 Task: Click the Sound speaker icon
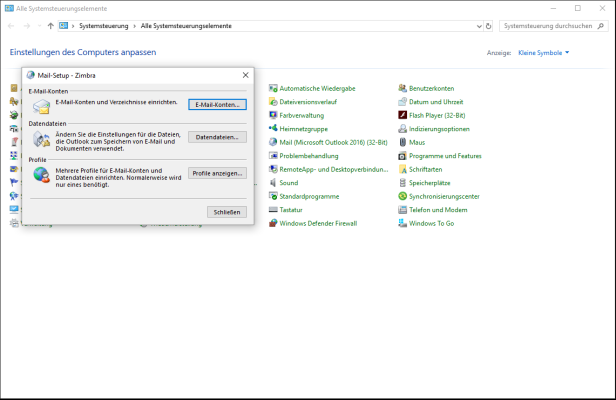273,183
